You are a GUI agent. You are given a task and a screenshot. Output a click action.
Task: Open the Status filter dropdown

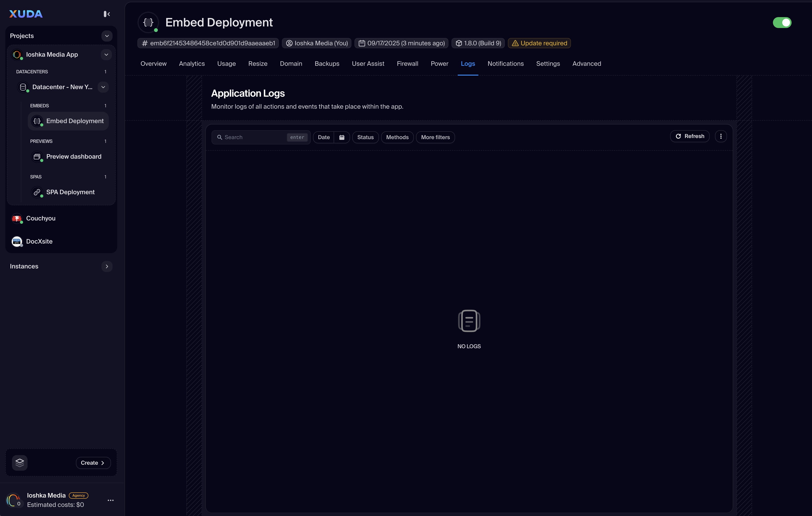point(365,137)
